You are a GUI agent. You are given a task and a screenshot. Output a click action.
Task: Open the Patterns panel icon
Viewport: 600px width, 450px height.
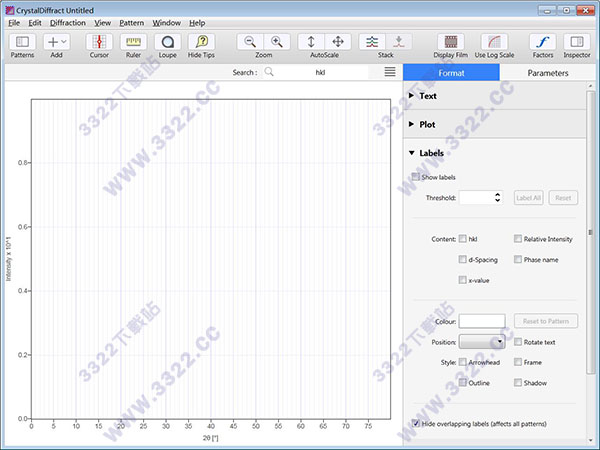click(x=22, y=42)
